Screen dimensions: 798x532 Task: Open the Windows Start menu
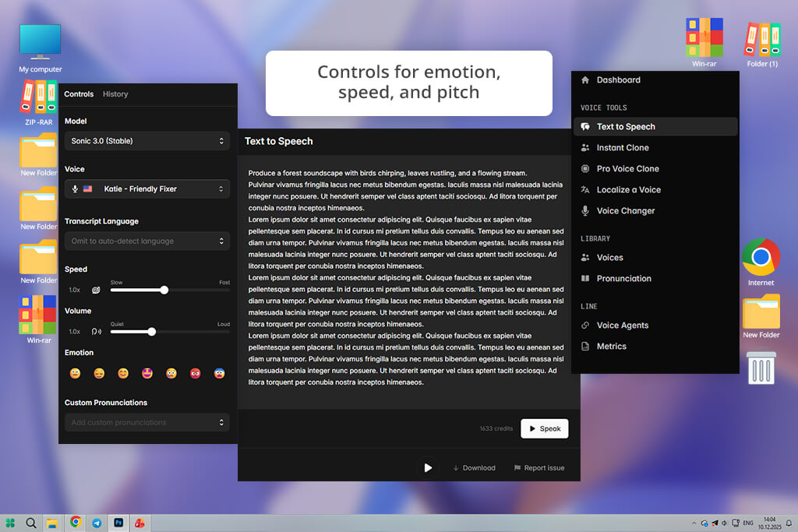click(10, 523)
